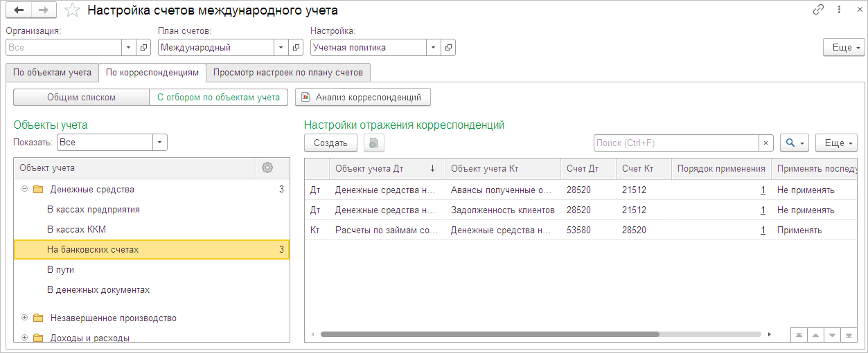The width and height of the screenshot is (868, 353).
Task: Open the vertical dots window menu
Action: 838,10
